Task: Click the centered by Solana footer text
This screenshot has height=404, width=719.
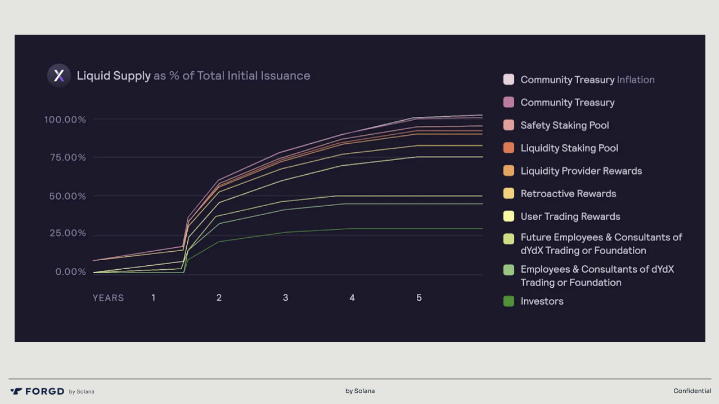Action: [360, 390]
